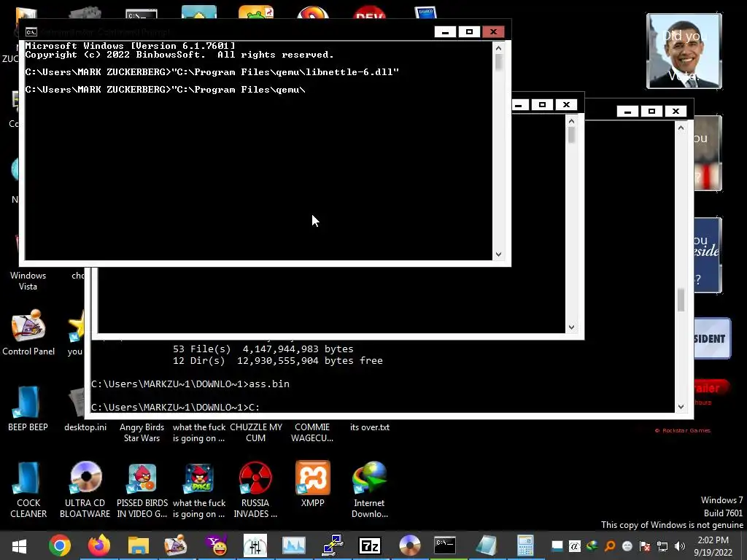Image resolution: width=747 pixels, height=560 pixels.
Task: Minimize the front Command Prompt window
Action: click(445, 32)
